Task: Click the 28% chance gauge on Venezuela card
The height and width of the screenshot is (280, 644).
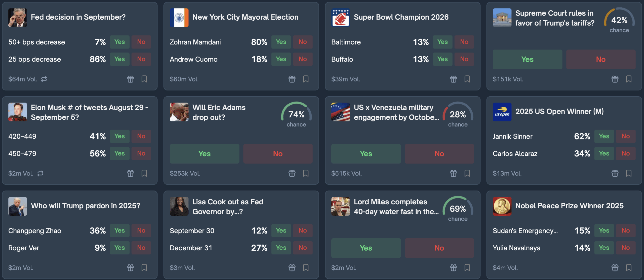Action: click(458, 115)
